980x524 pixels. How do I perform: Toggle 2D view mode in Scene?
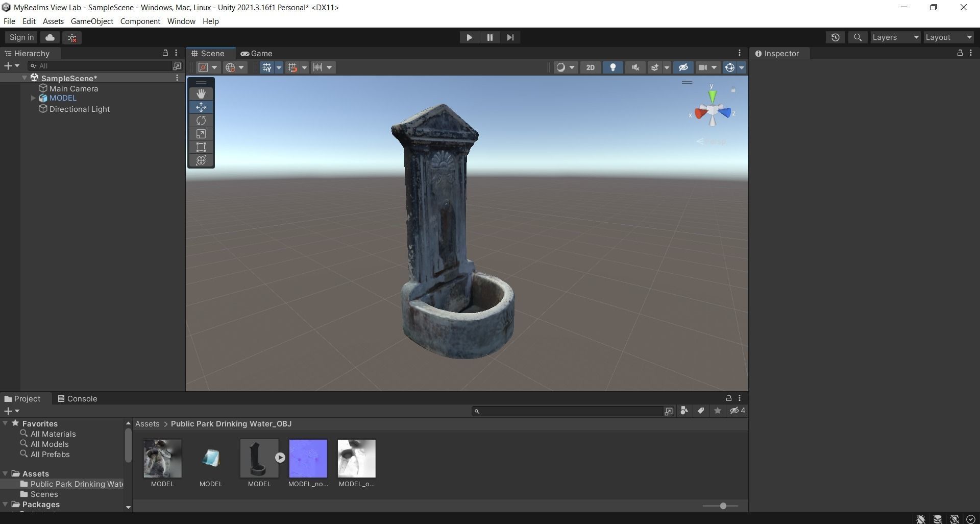(x=591, y=67)
